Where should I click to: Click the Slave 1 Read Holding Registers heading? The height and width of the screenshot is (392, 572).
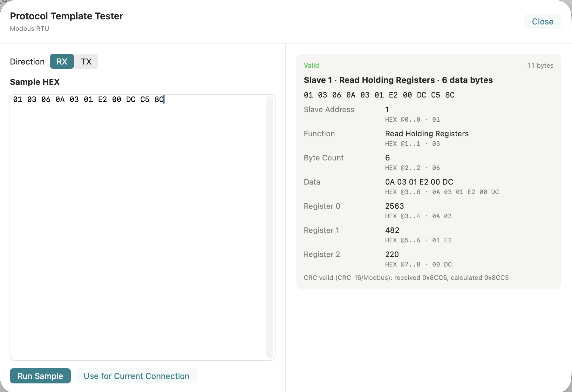(x=398, y=80)
